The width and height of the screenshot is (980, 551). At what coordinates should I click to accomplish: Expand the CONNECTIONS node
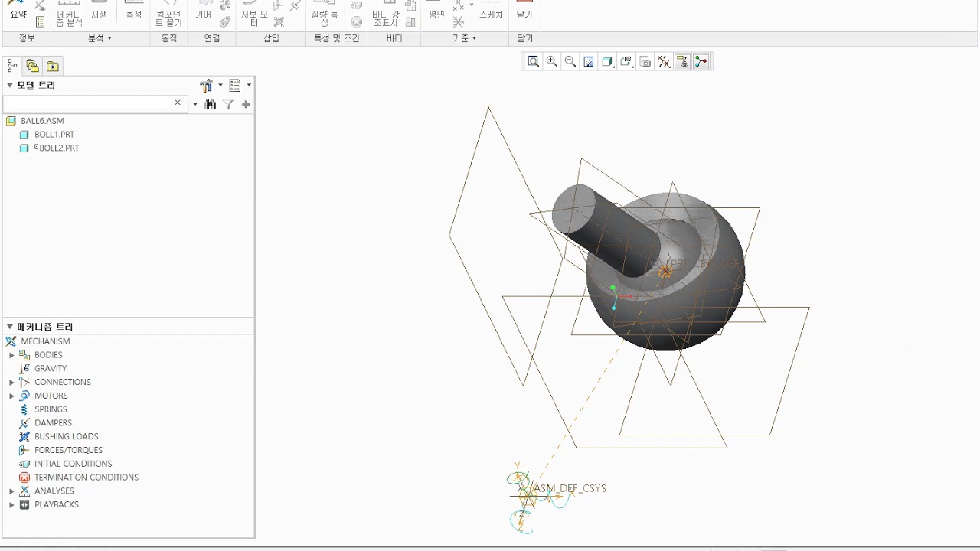11,382
